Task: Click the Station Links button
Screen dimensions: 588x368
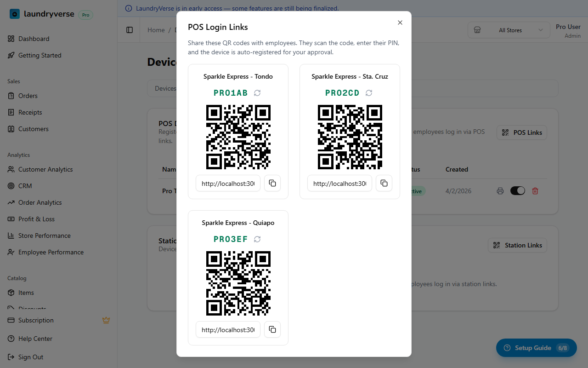Action: click(517, 245)
